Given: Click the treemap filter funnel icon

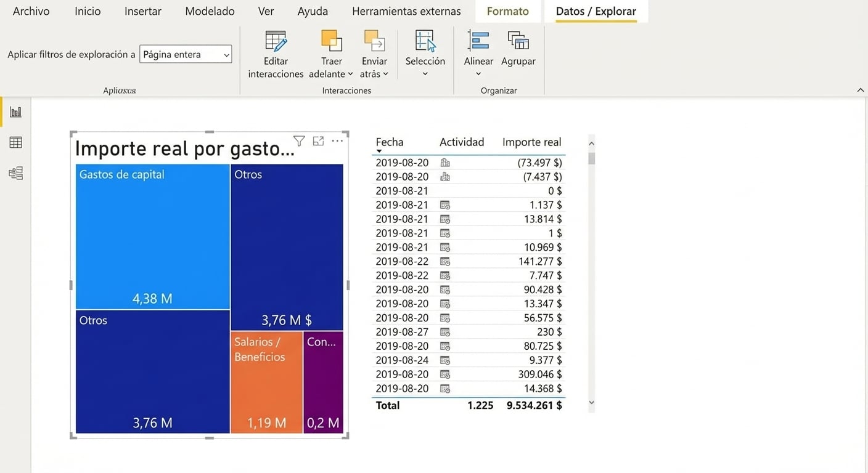Looking at the screenshot, I should pyautogui.click(x=299, y=141).
